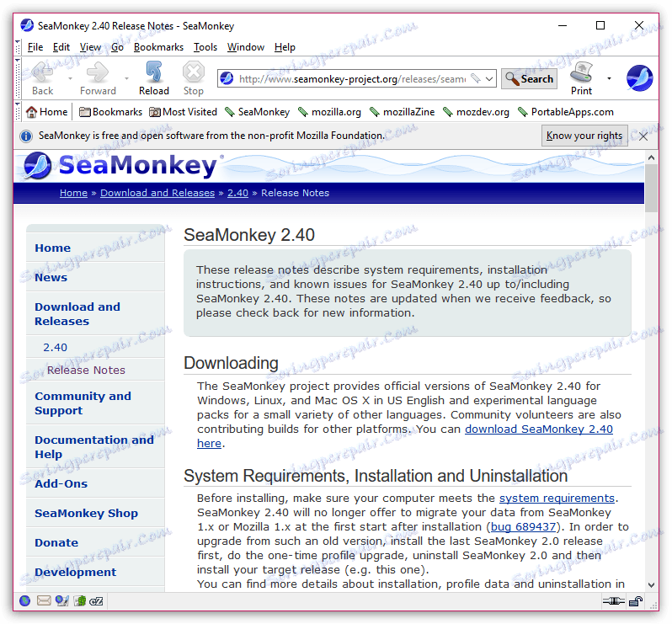Open the Help menu
This screenshot has height=624, width=672.
pos(285,47)
